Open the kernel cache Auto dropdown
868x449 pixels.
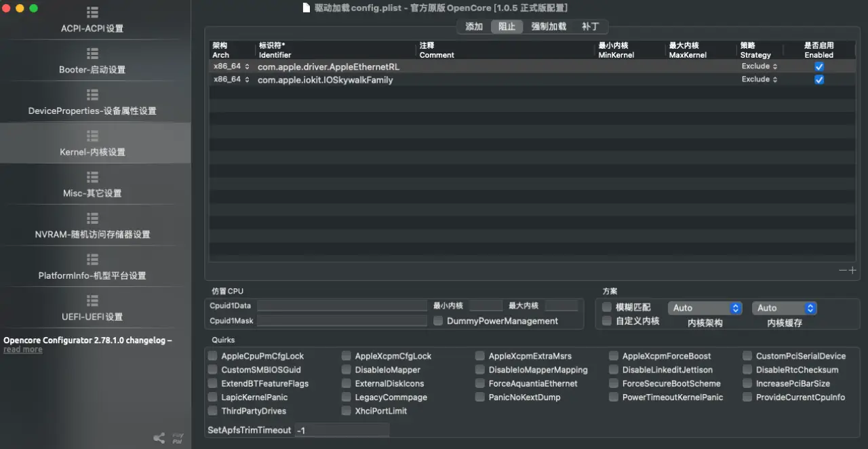click(784, 308)
